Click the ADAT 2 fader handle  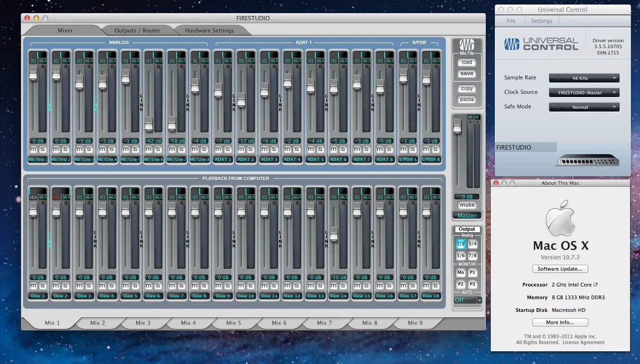pyautogui.click(x=241, y=100)
